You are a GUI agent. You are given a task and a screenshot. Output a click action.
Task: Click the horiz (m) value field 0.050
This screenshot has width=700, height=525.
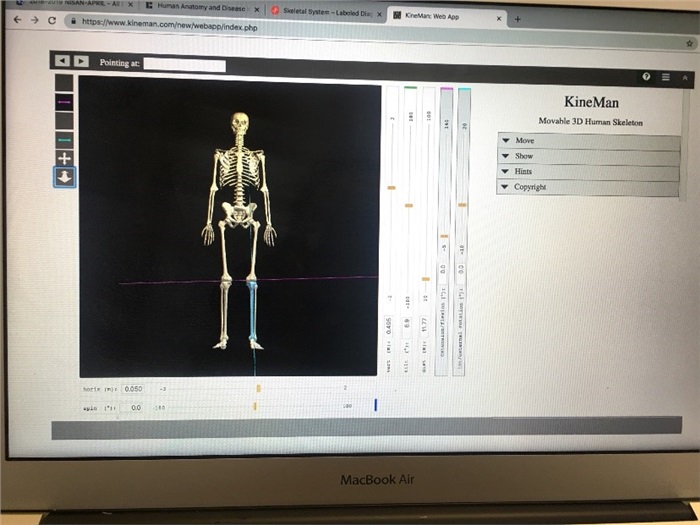[x=133, y=389]
